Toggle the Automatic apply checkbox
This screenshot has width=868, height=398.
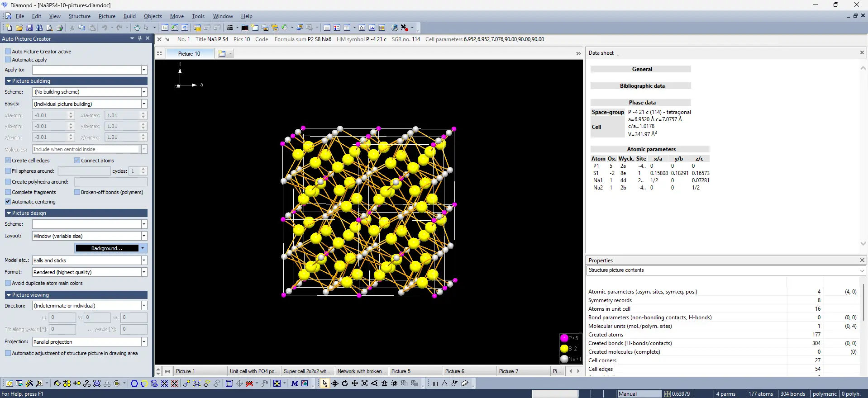tap(8, 60)
